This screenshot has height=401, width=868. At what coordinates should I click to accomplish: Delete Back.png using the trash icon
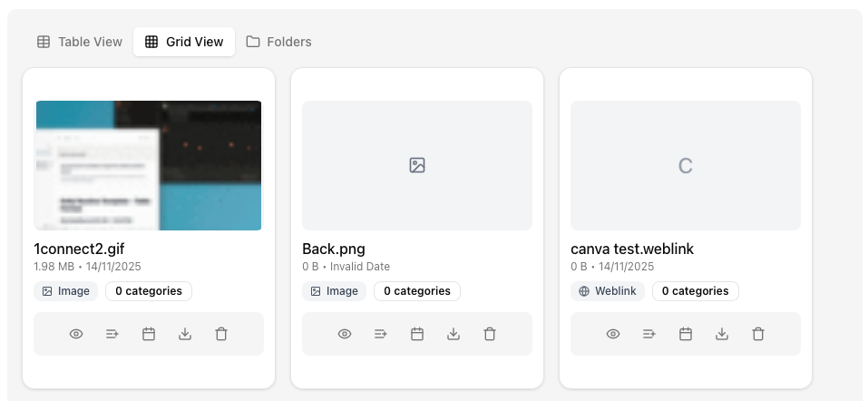click(490, 334)
